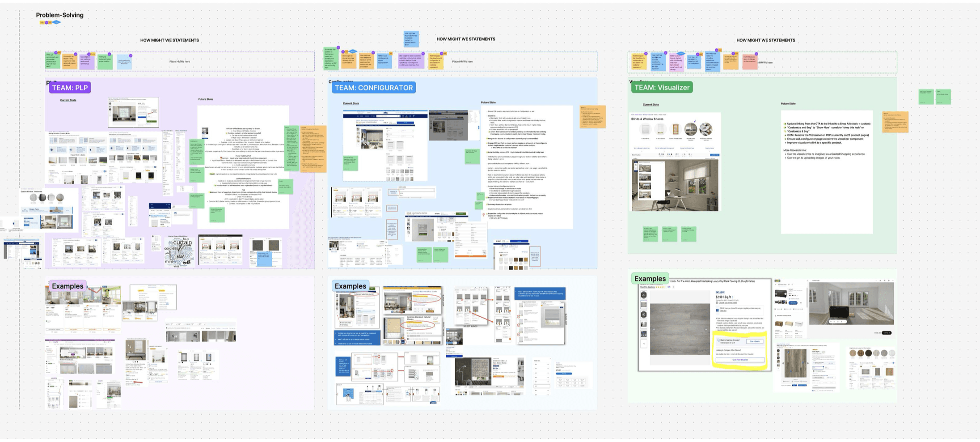Select the 3D room render screenshot

point(852,303)
